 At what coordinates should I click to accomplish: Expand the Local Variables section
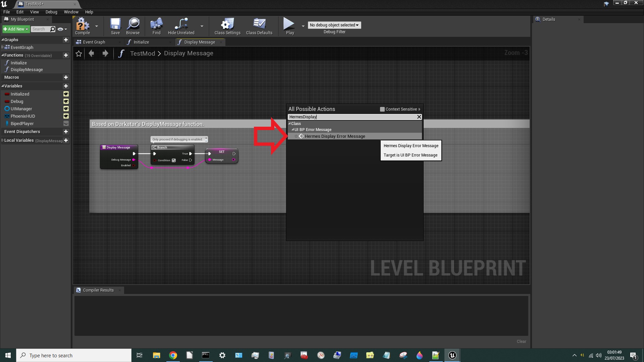coord(3,140)
